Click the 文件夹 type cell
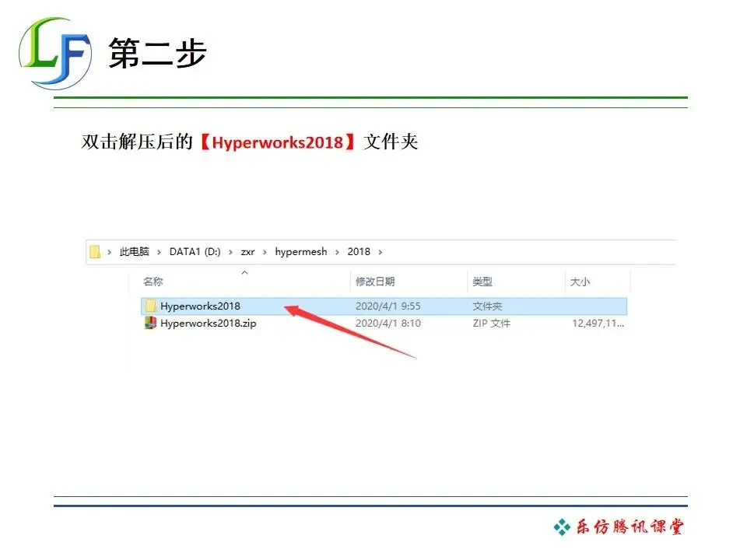 pos(487,306)
